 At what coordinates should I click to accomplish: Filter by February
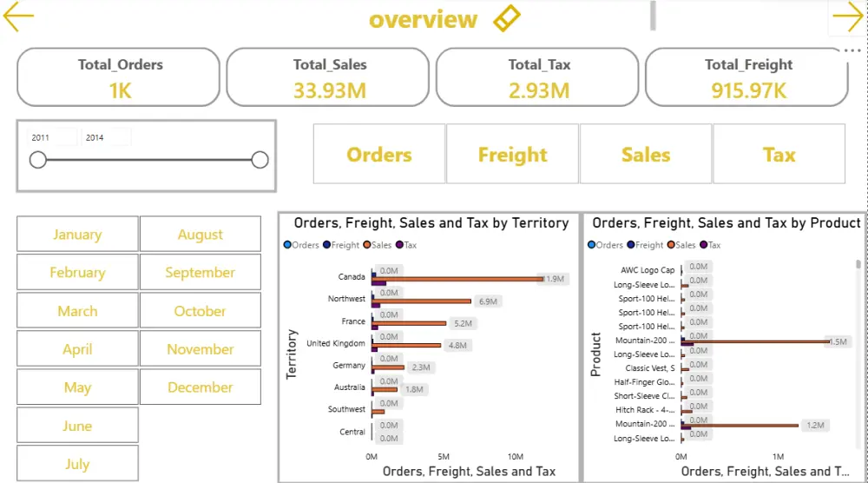pyautogui.click(x=77, y=272)
